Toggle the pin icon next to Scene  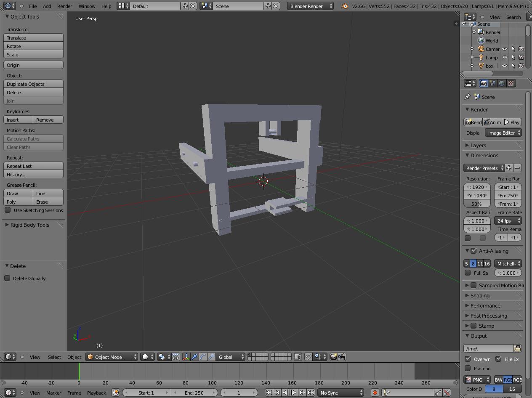[467, 97]
